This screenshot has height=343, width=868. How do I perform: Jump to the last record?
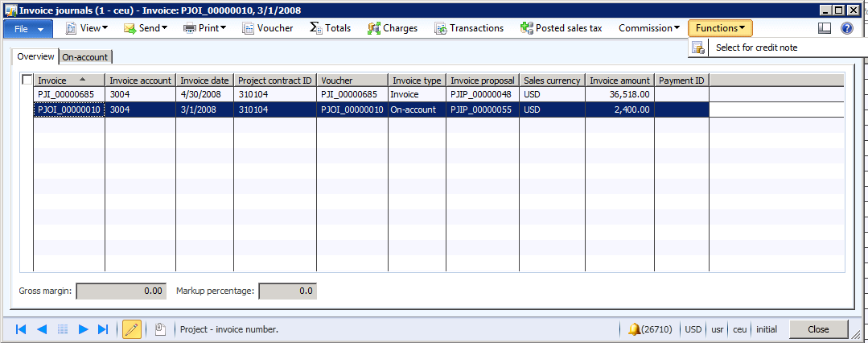coord(103,329)
